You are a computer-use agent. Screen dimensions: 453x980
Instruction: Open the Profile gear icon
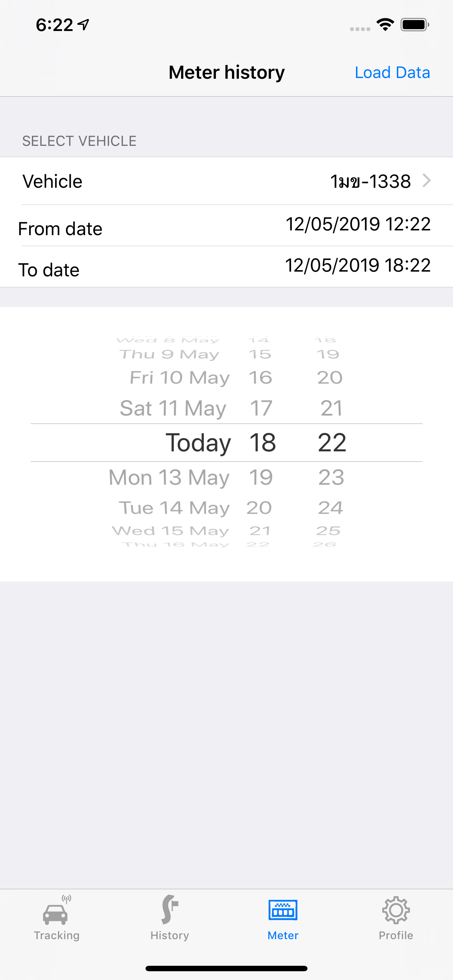[x=396, y=910]
